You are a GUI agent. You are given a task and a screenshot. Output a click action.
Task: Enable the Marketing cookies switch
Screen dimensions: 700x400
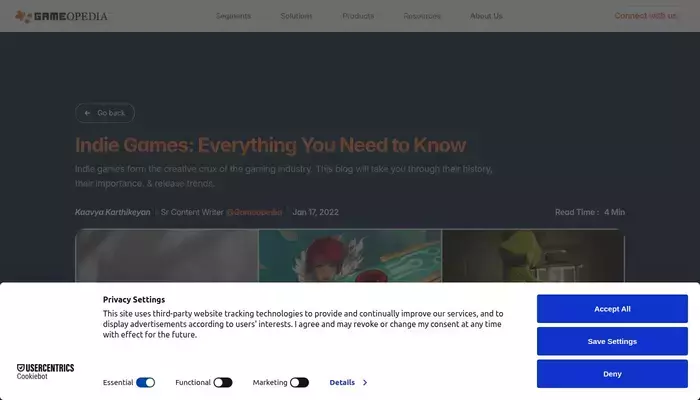point(299,383)
